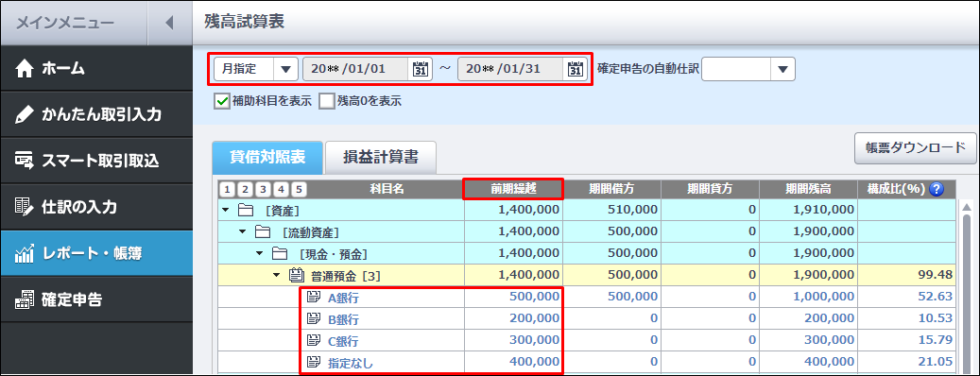The image size is (980, 376).
Task: Open the B銀行 sub-account link
Action: pos(344,319)
